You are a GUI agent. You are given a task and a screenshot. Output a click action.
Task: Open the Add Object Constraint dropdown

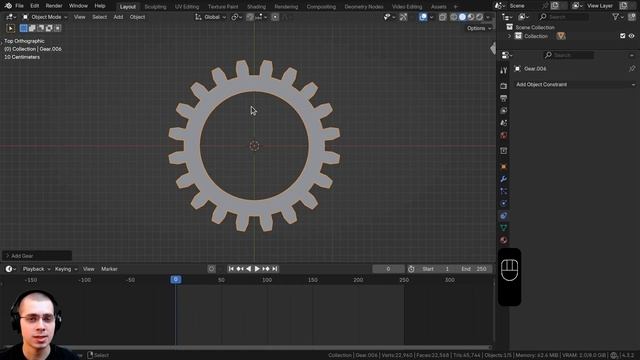pyautogui.click(x=576, y=84)
